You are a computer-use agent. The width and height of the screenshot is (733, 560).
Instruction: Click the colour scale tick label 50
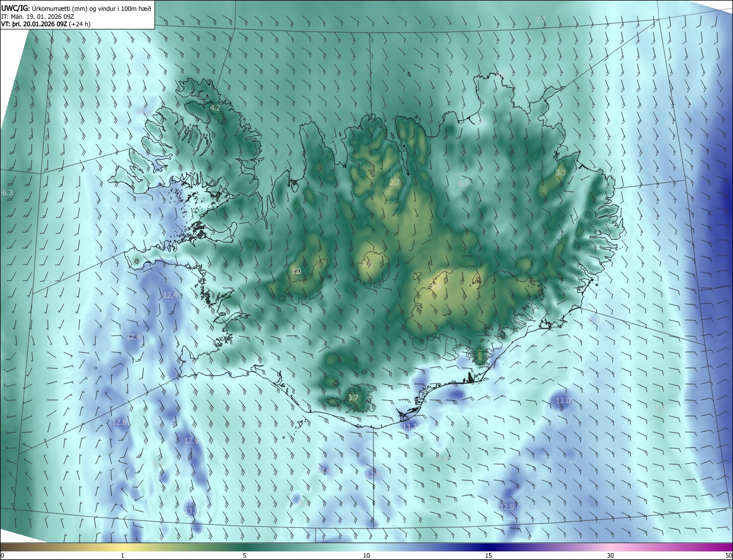click(x=728, y=555)
